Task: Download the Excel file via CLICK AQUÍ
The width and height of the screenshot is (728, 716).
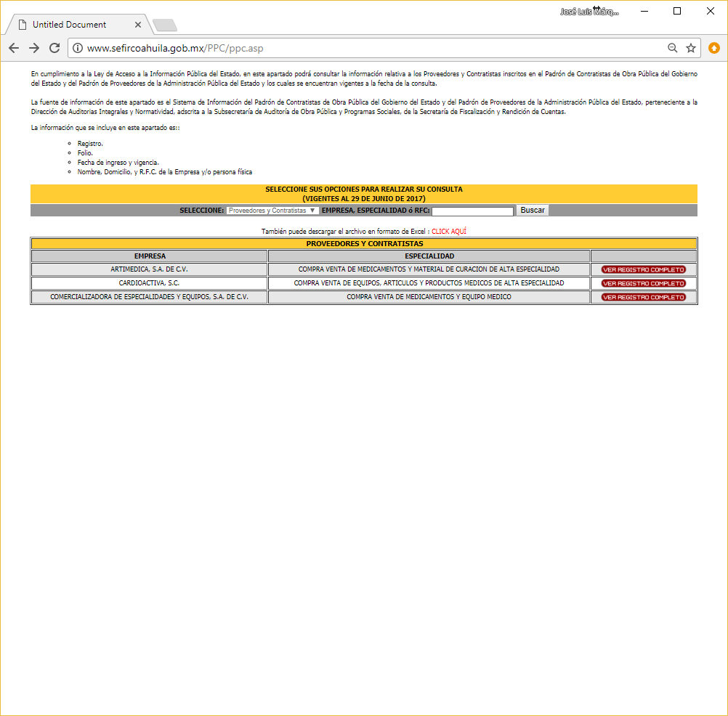Action: 449,231
